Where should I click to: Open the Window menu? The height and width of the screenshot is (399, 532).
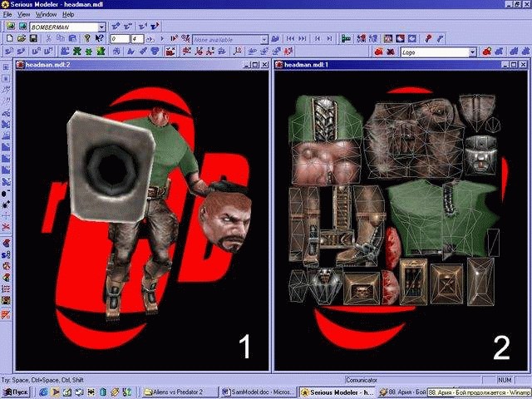click(x=47, y=14)
